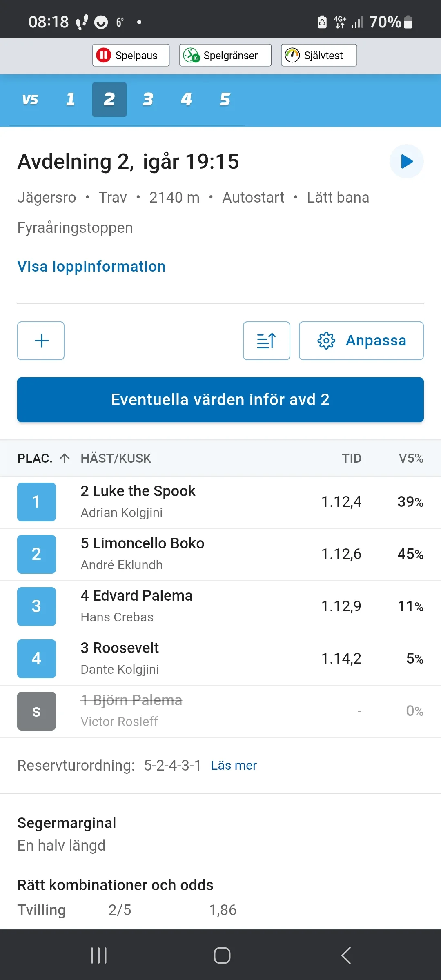This screenshot has width=441, height=980.
Task: Open Spelgränser limits
Action: 225,55
